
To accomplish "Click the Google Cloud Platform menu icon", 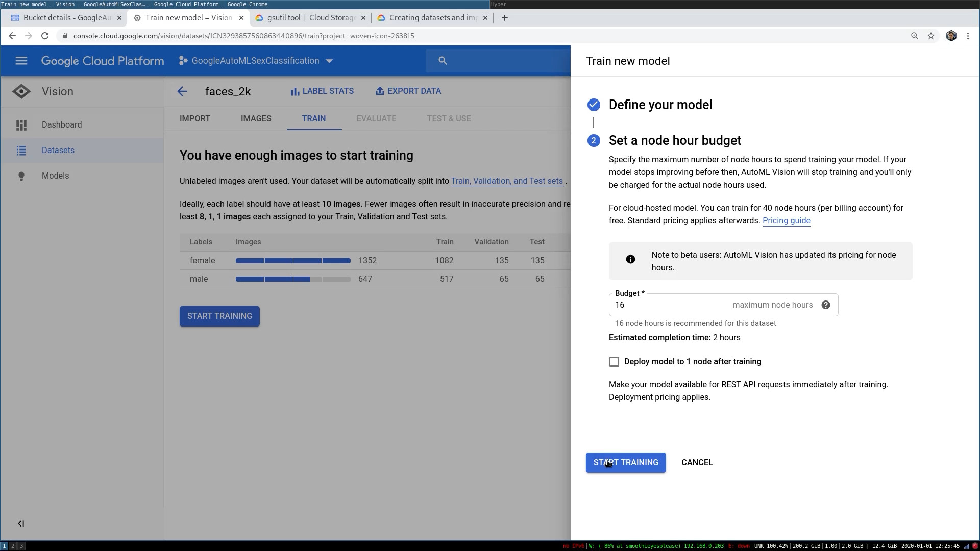I will coord(21,61).
